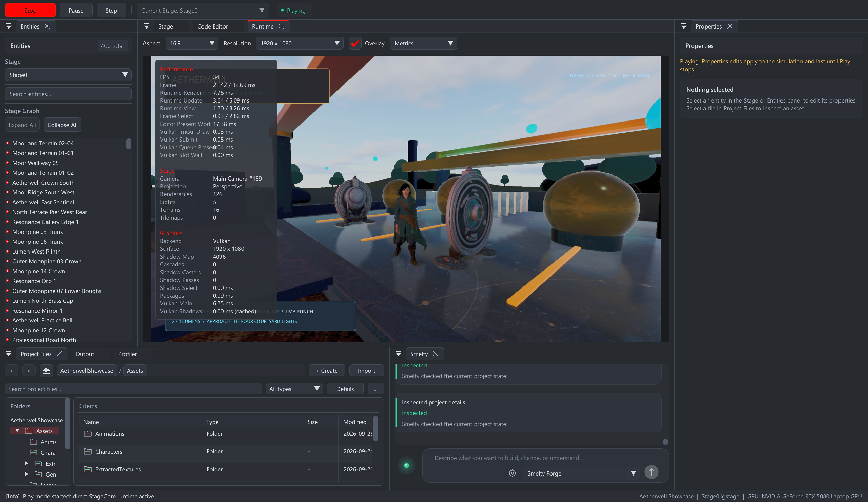This screenshot has width=868, height=502.
Task: Open the Current Stage dropdown
Action: pyautogui.click(x=203, y=10)
